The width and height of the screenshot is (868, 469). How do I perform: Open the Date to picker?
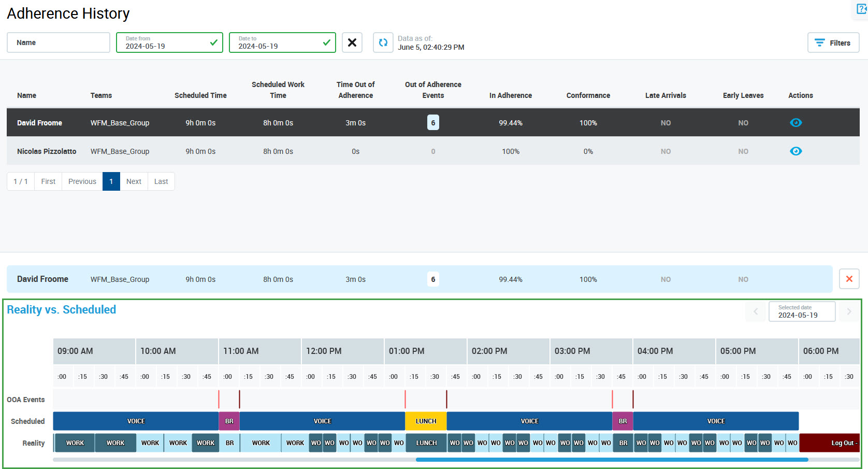(x=282, y=42)
